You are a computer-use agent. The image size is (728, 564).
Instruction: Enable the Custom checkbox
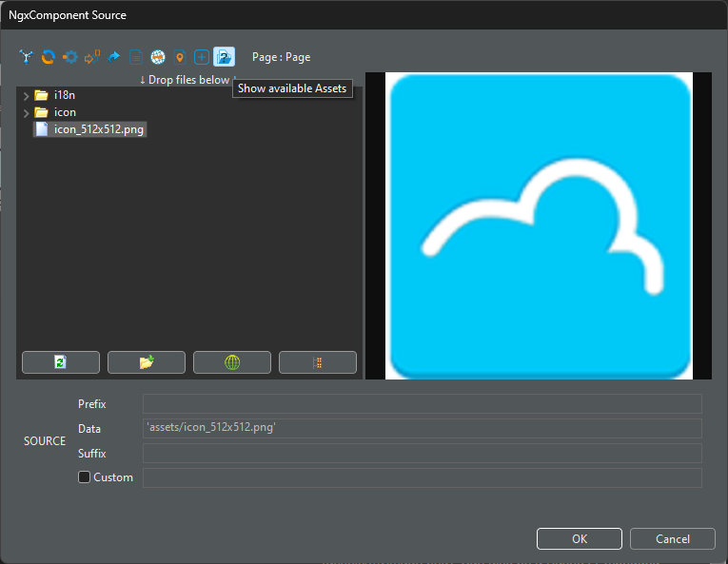pos(85,477)
